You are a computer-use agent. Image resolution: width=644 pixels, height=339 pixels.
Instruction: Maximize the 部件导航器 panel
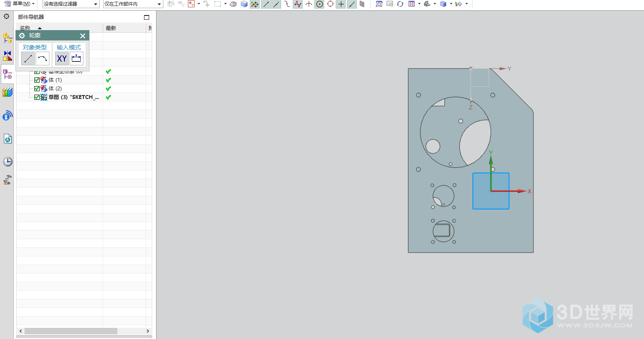tap(147, 17)
